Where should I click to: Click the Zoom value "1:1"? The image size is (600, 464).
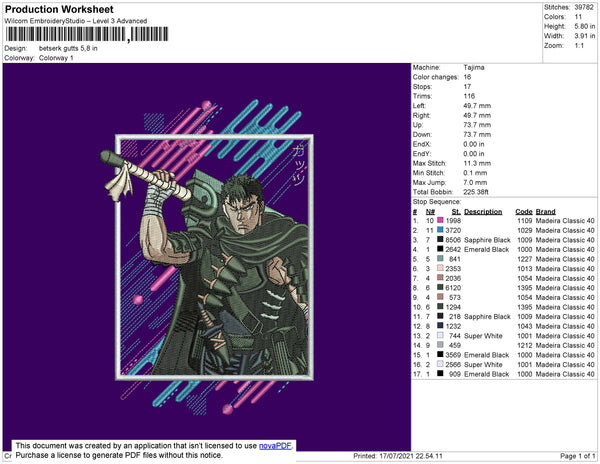coord(579,46)
